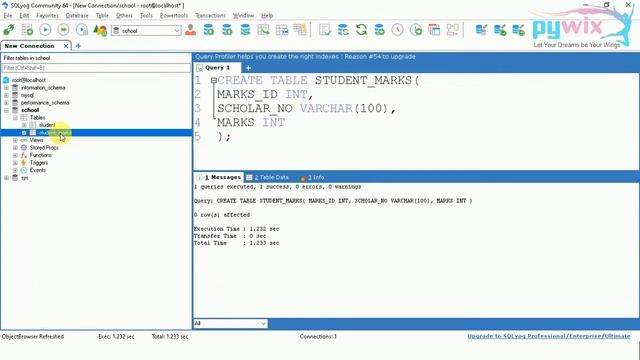Expand the student_marks table node
This screenshot has width=640, height=360.
coord(24,133)
